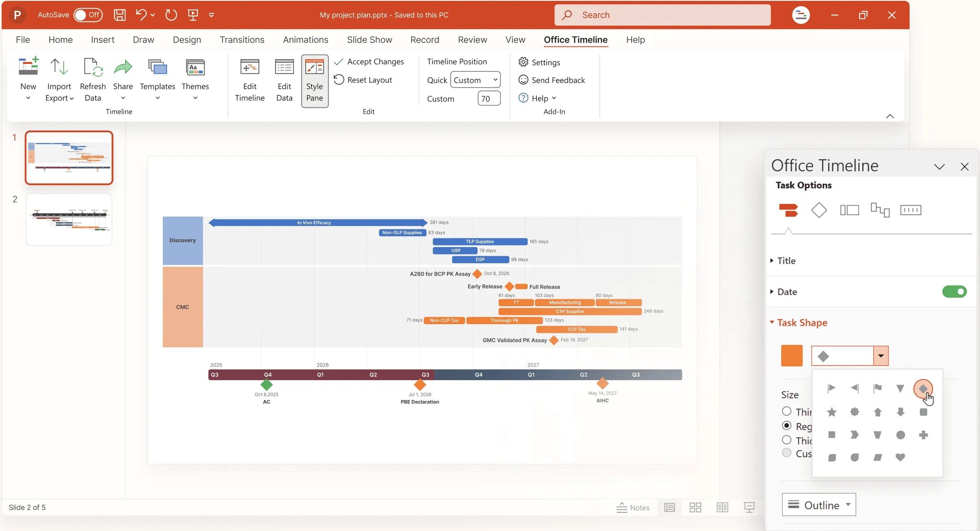The width and height of the screenshot is (980, 531).
Task: Select slide 2 thumbnail
Action: tap(68, 219)
